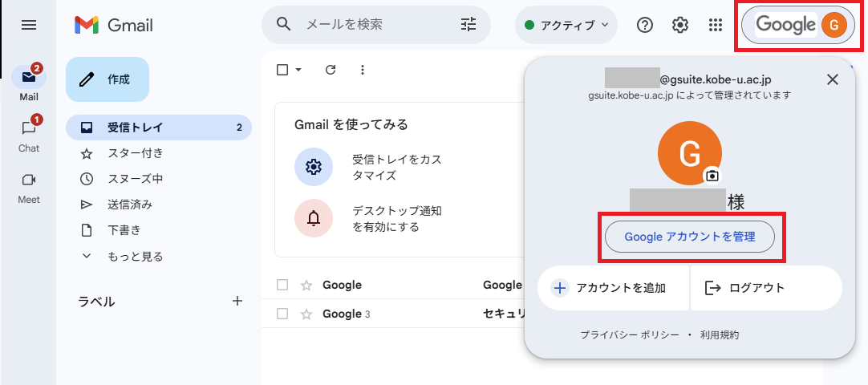Screen dimensions: 868x385
Task: Open the main menu hamburger icon
Action: [x=29, y=25]
